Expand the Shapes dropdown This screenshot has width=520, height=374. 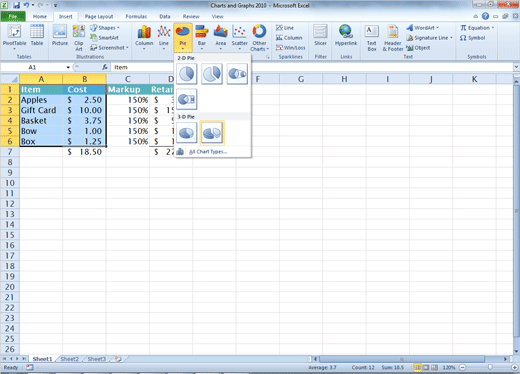coord(105,28)
